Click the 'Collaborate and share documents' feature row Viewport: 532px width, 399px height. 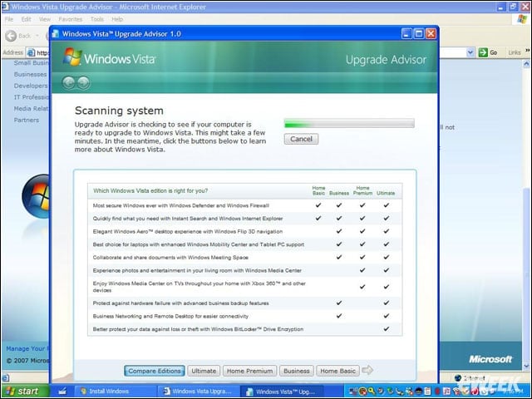click(244, 258)
